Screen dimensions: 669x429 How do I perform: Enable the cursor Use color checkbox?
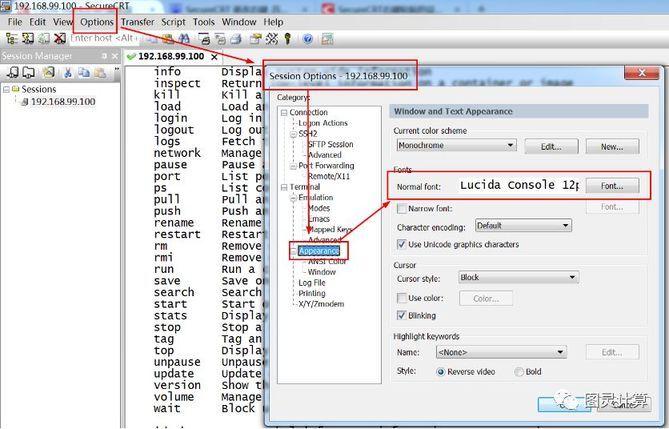pos(401,298)
